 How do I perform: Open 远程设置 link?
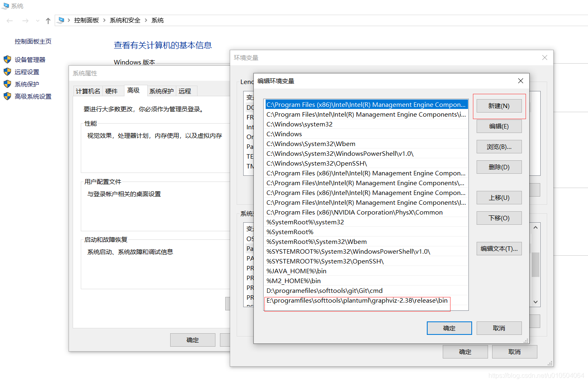pos(27,72)
